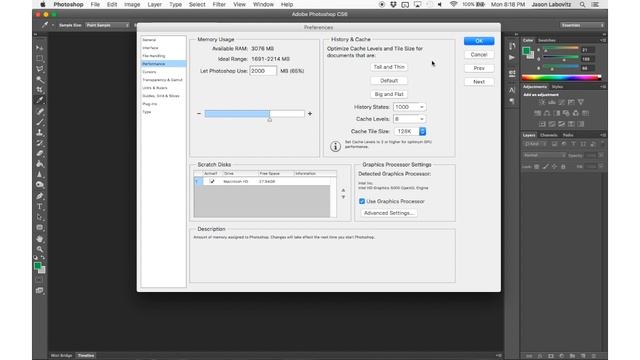This screenshot has width=640, height=360.
Task: Click the Big and Flat button
Action: coord(389,94)
